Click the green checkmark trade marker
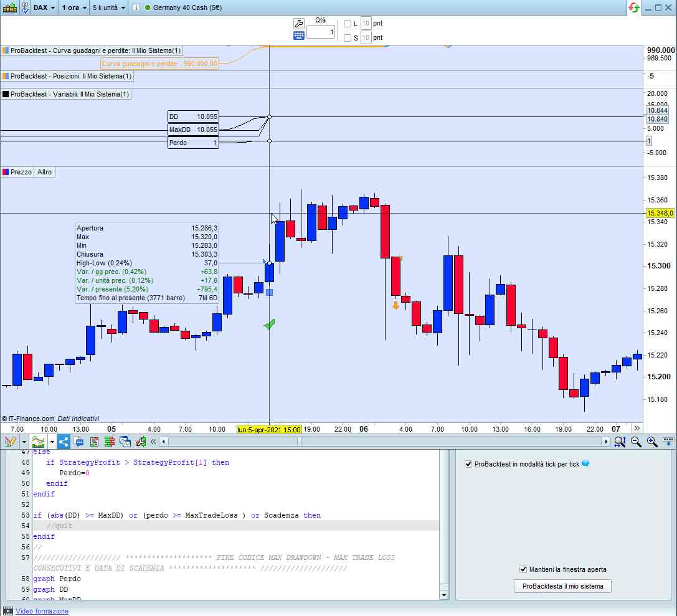The width and height of the screenshot is (677, 616). pyautogui.click(x=269, y=324)
